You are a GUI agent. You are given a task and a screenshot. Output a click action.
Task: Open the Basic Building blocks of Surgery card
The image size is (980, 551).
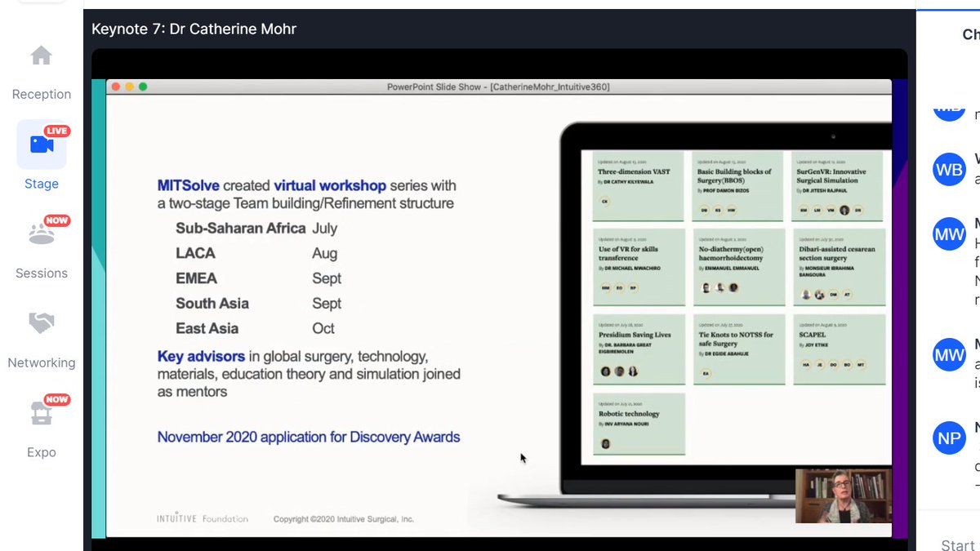[x=737, y=185]
